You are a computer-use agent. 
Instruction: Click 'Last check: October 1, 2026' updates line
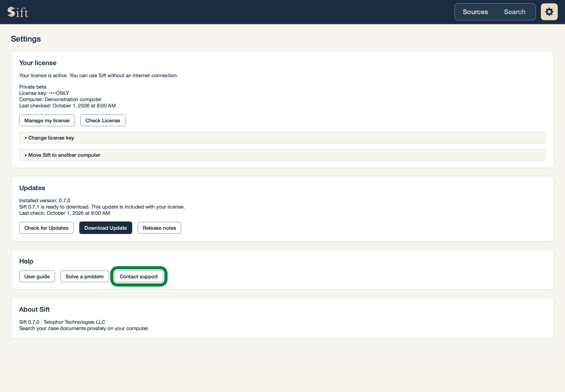click(x=65, y=213)
